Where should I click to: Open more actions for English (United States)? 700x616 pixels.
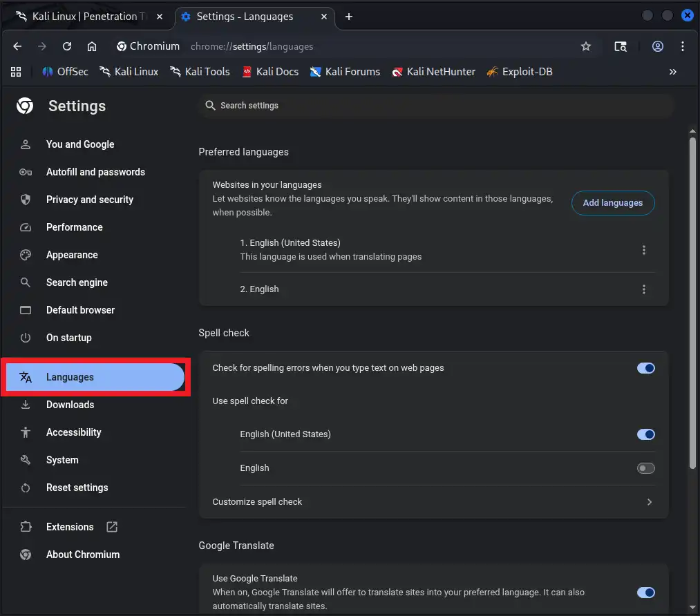tap(644, 250)
